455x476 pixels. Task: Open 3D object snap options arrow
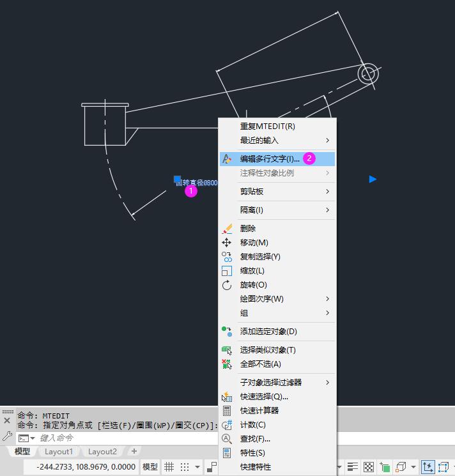pyautogui.click(x=413, y=467)
